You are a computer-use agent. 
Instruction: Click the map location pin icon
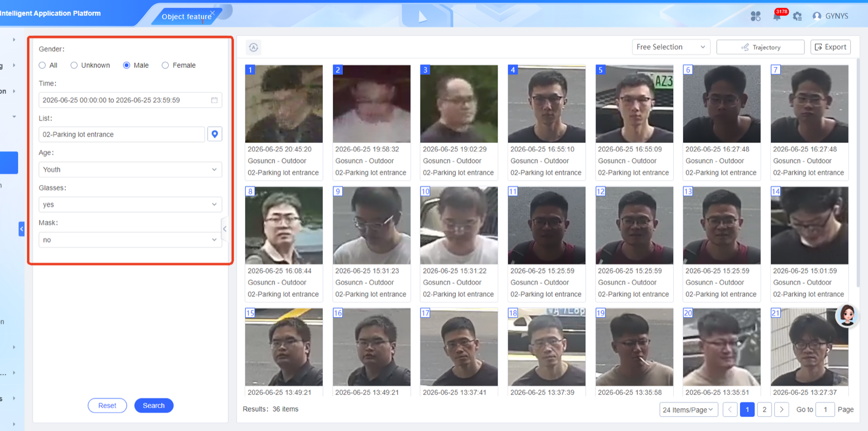tap(215, 134)
